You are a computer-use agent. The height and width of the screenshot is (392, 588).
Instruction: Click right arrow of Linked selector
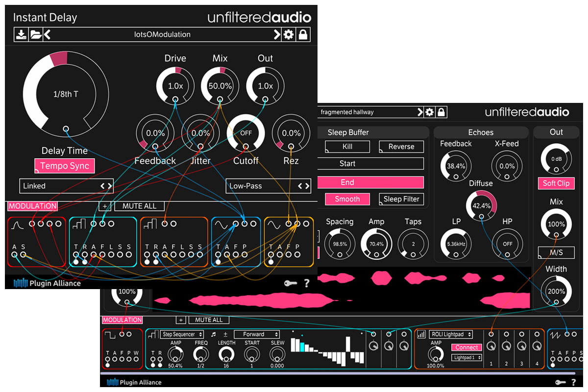tap(110, 186)
